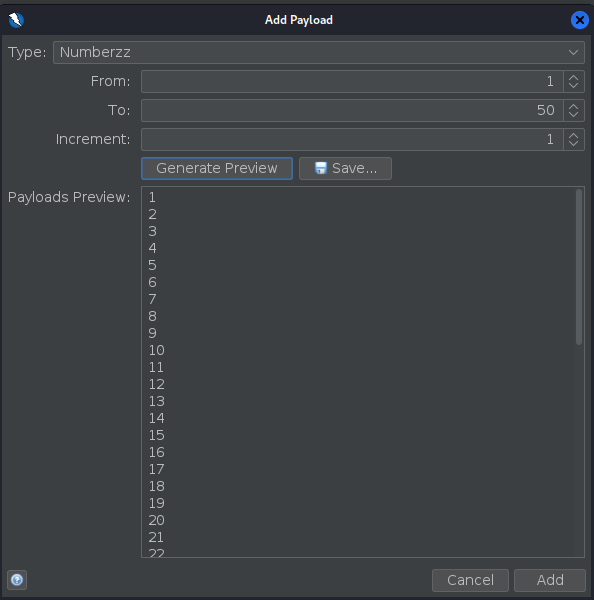The image size is (594, 600).
Task: Click inside the Increment number field
Action: coord(352,140)
